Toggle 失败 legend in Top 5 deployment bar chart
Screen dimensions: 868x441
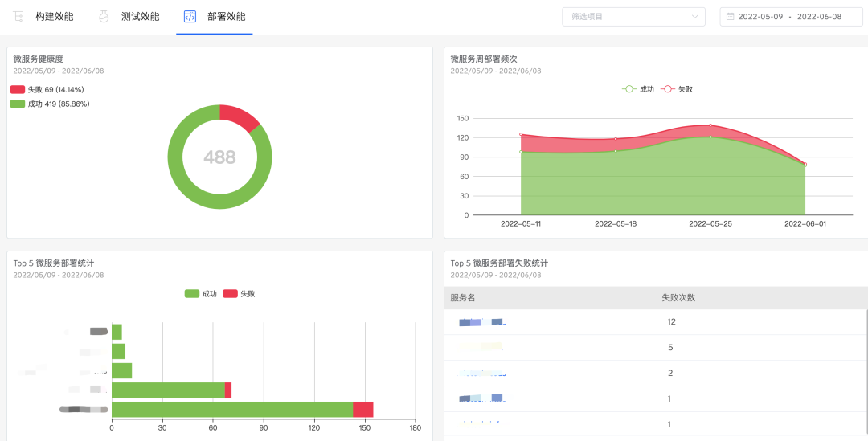(x=240, y=294)
